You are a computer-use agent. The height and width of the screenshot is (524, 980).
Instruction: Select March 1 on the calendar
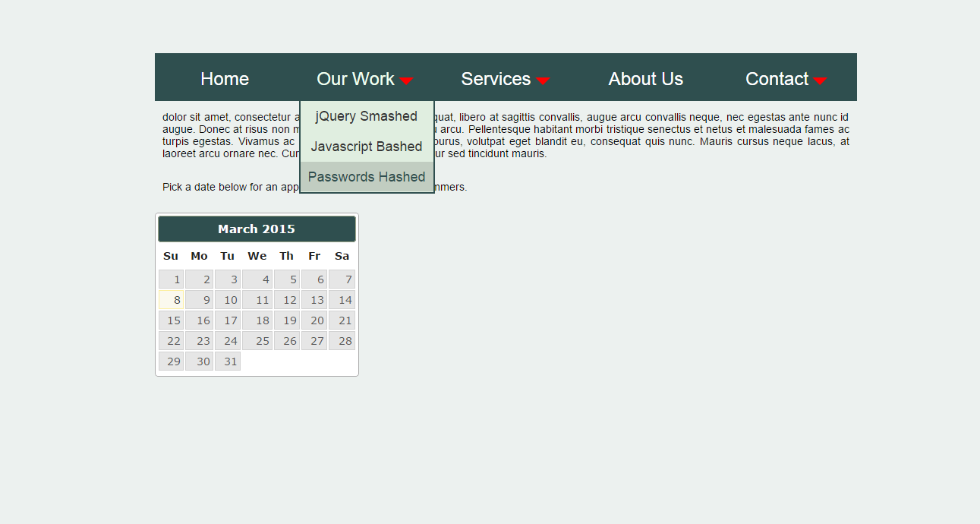click(172, 279)
